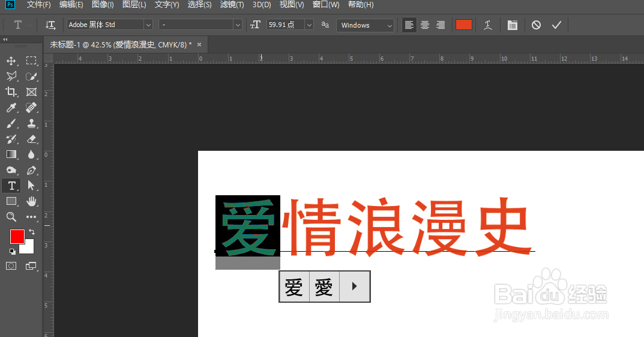Image resolution: width=644 pixels, height=337 pixels.
Task: Cancel current text edits
Action: tap(536, 25)
